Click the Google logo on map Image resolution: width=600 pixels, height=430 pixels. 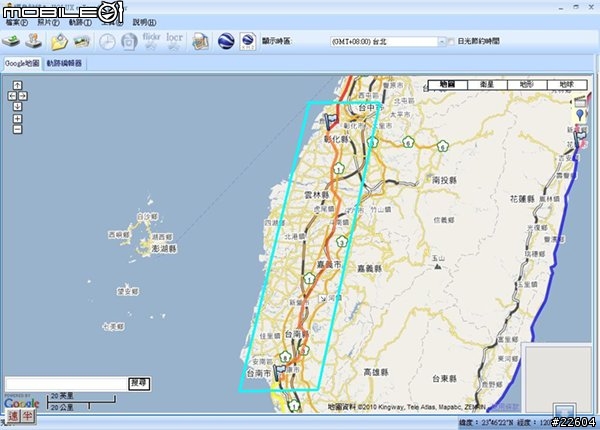point(22,402)
